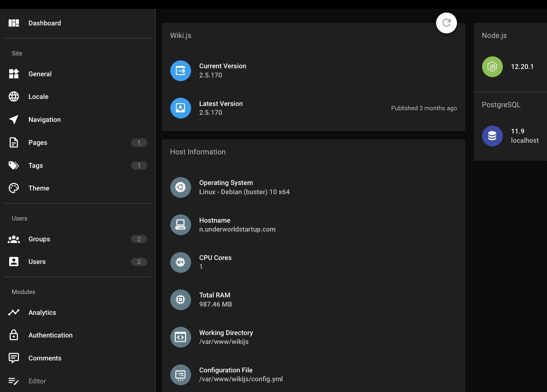Click the Operating System icon
The height and width of the screenshot is (392, 547).
181,187
